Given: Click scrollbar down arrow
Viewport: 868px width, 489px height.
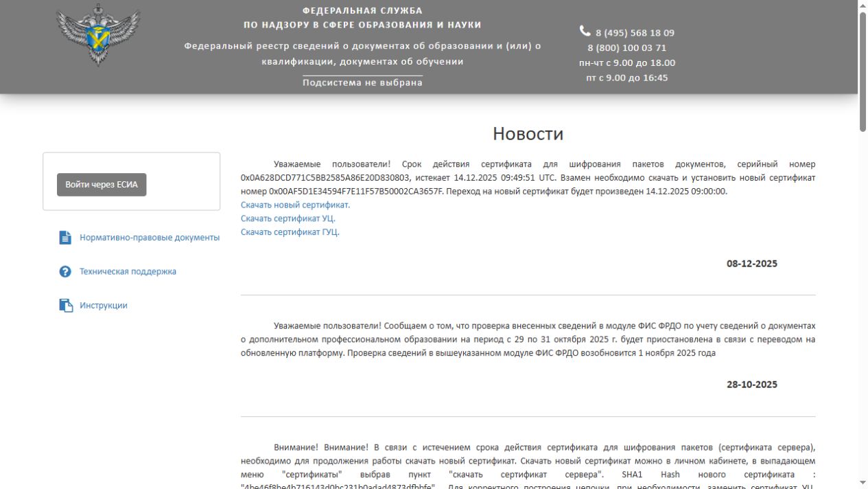Looking at the screenshot, I should pyautogui.click(x=863, y=484).
